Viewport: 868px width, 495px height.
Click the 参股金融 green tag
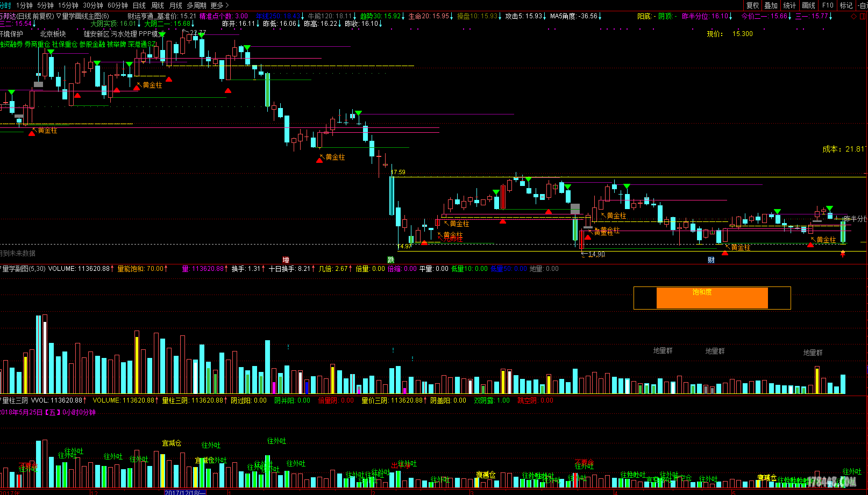point(92,44)
